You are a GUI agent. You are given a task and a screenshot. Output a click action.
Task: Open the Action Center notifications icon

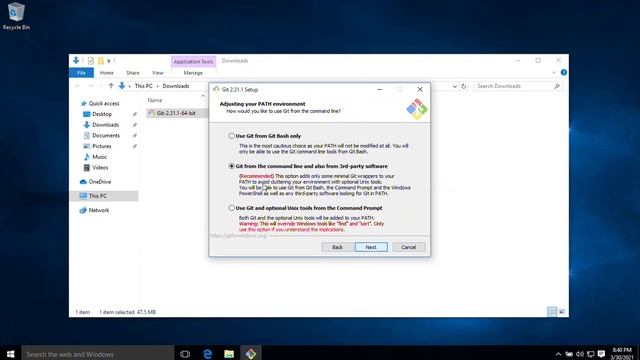tap(601, 354)
